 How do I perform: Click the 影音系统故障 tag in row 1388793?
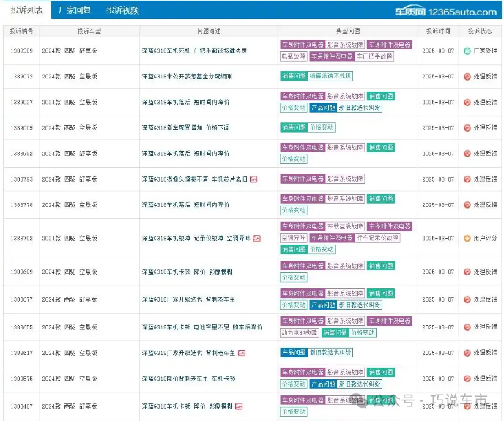tap(345, 179)
